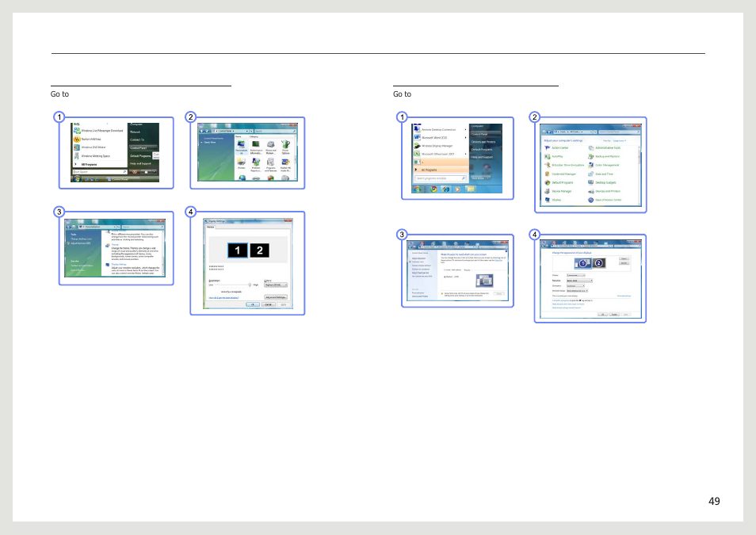Open AutoPlay in Windows 7 Control Panel
756x535 pixels.
point(553,156)
